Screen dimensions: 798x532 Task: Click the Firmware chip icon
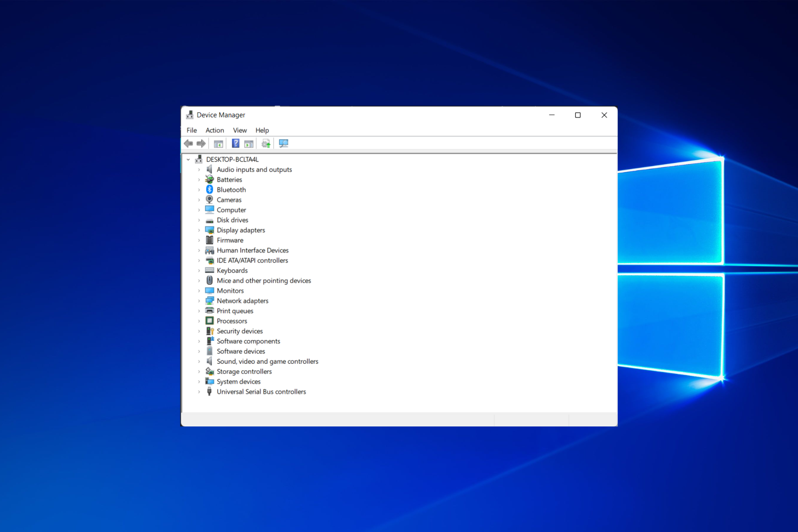[209, 240]
